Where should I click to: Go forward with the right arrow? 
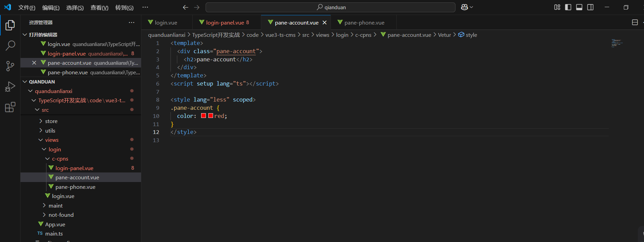coord(197,7)
